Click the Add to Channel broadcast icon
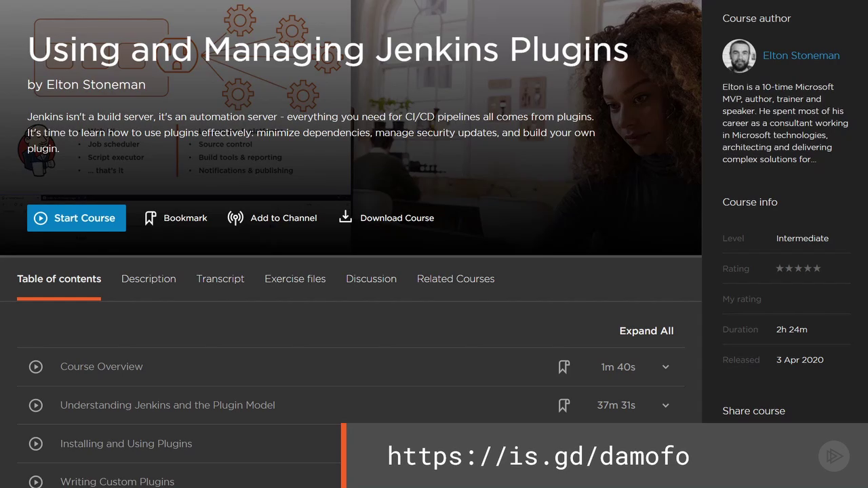The image size is (868, 488). tap(235, 218)
